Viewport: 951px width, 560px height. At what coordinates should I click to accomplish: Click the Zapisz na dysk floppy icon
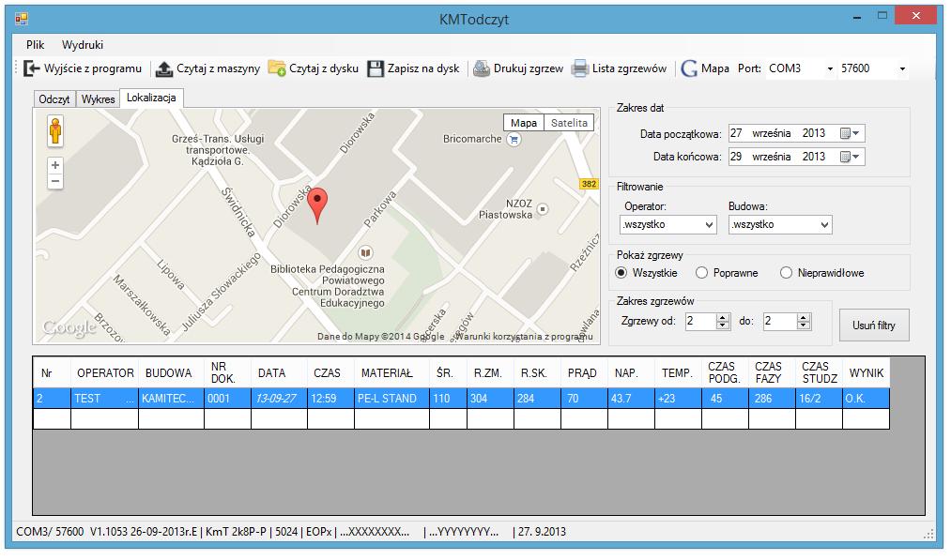coord(376,69)
